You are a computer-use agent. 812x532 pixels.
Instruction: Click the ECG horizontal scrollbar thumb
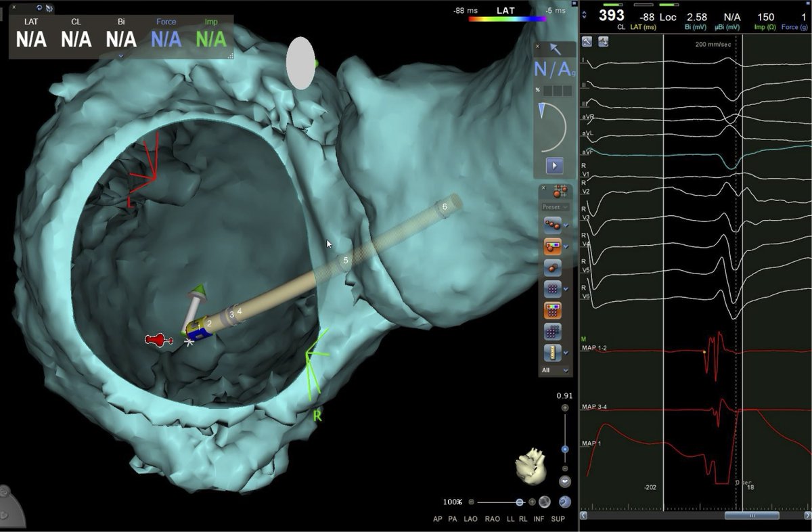tap(752, 516)
